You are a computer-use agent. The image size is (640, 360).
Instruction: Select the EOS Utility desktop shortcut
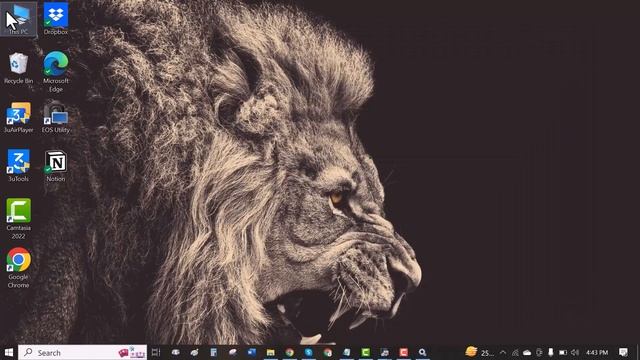[56, 118]
